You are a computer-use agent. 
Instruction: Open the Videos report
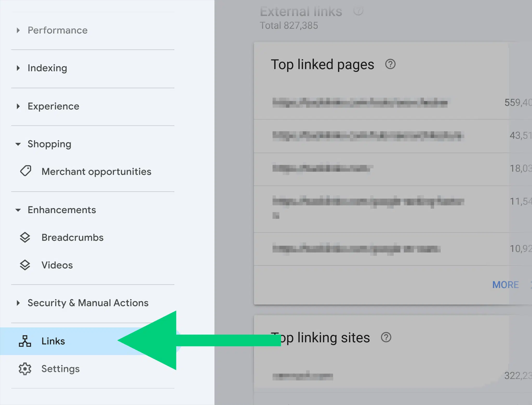pos(57,265)
